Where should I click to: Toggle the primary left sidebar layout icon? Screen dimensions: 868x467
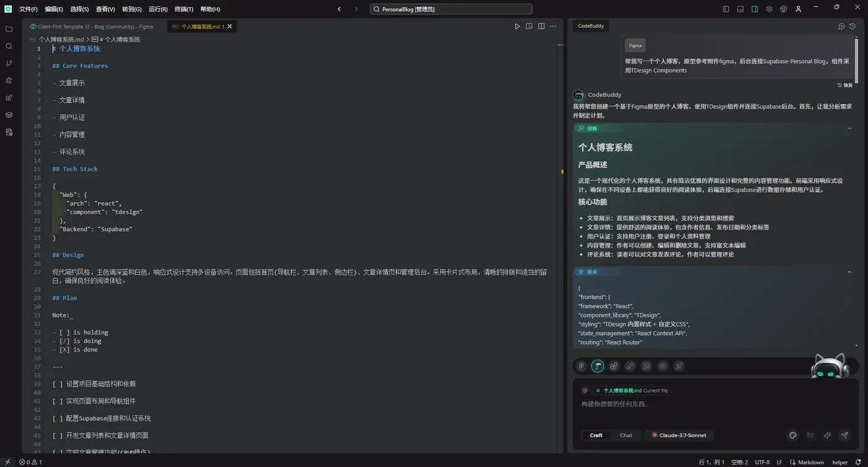(726, 9)
